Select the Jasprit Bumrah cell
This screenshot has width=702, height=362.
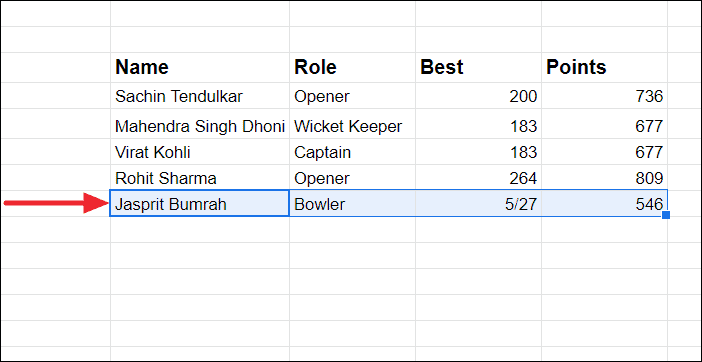(200, 204)
